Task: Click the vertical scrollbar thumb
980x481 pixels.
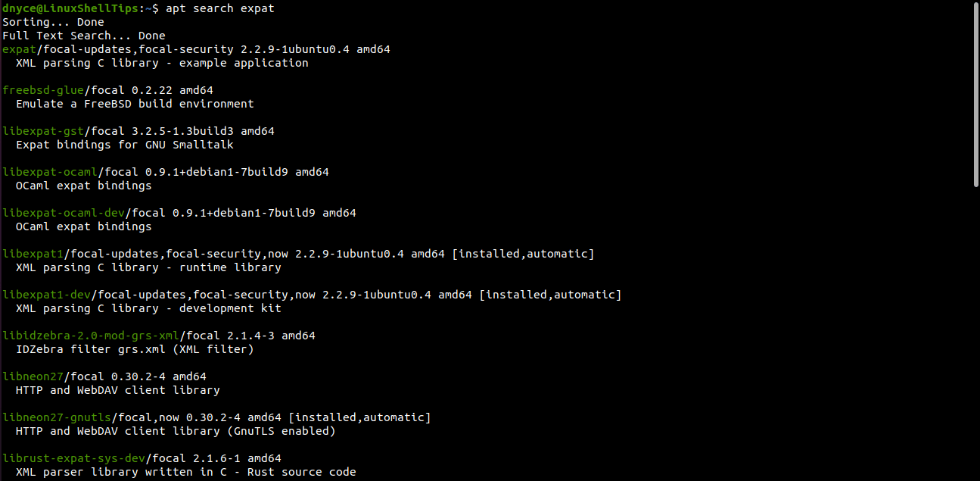Action: (x=975, y=95)
